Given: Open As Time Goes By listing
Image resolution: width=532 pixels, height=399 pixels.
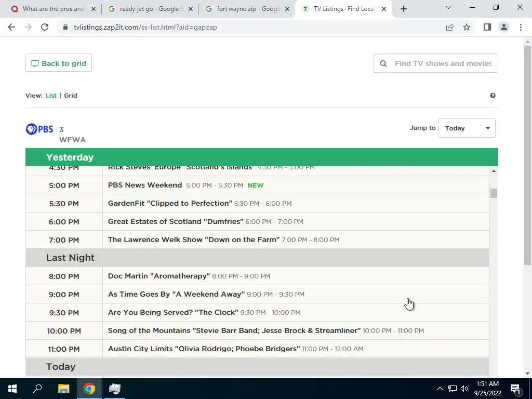Looking at the screenshot, I should (x=177, y=294).
